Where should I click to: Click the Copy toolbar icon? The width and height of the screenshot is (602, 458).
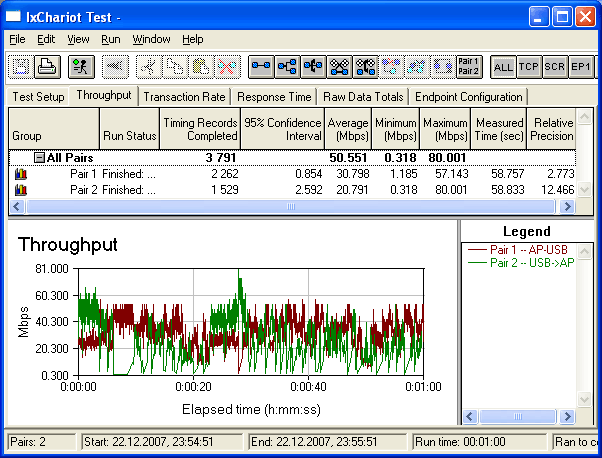[175, 67]
